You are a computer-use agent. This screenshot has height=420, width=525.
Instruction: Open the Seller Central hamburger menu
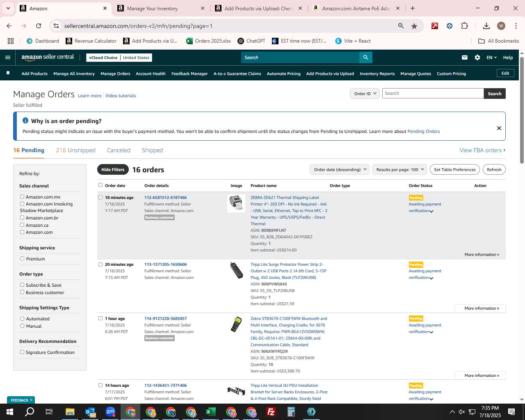(x=7, y=57)
